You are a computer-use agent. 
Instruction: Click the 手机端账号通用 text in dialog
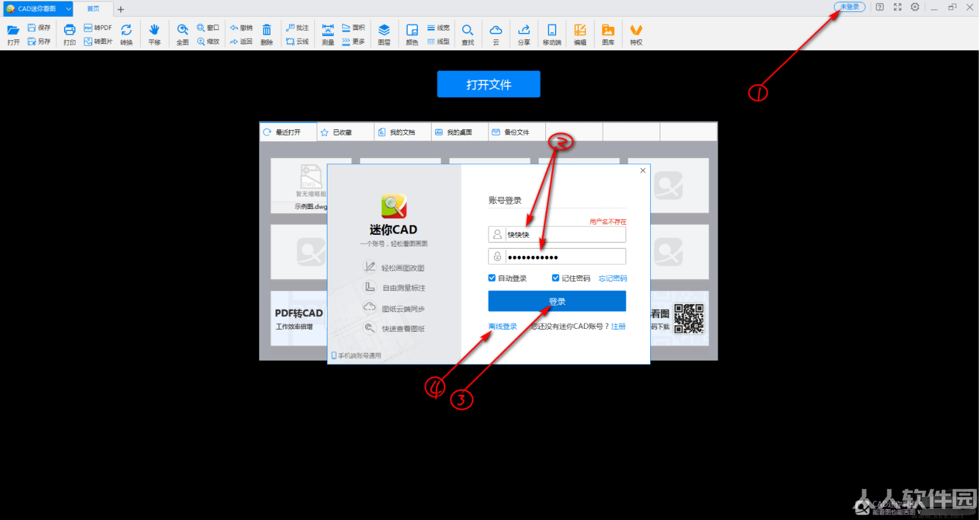[359, 356]
